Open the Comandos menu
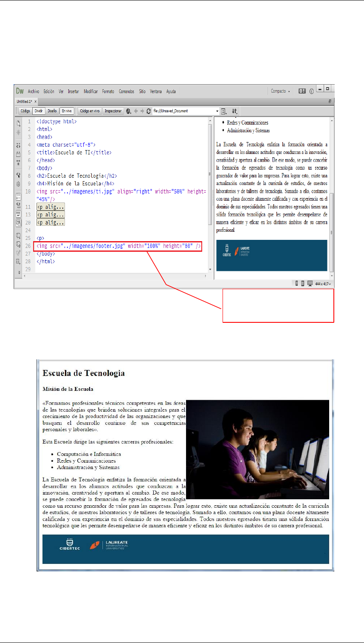364x643 pixels. (127, 91)
